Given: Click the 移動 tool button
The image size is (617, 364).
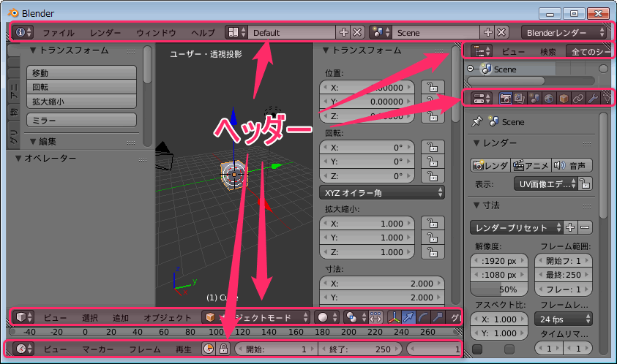Looking at the screenshot, I should (81, 72).
